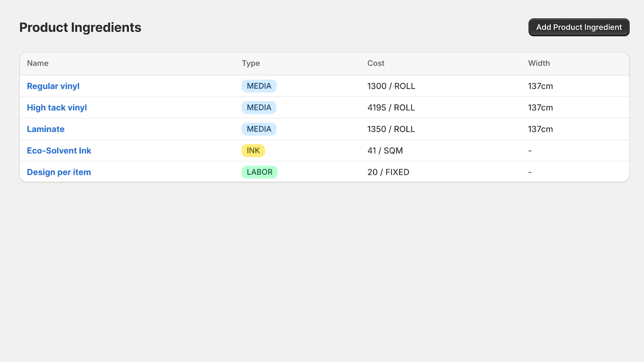Viewport: 644px width, 362px height.
Task: Click the Product Ingredients page heading
Action: coord(80,27)
